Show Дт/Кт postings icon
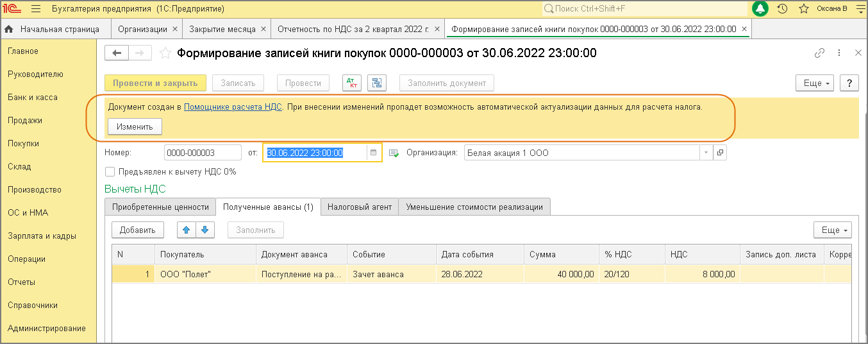This screenshot has height=344, width=868. [x=353, y=83]
